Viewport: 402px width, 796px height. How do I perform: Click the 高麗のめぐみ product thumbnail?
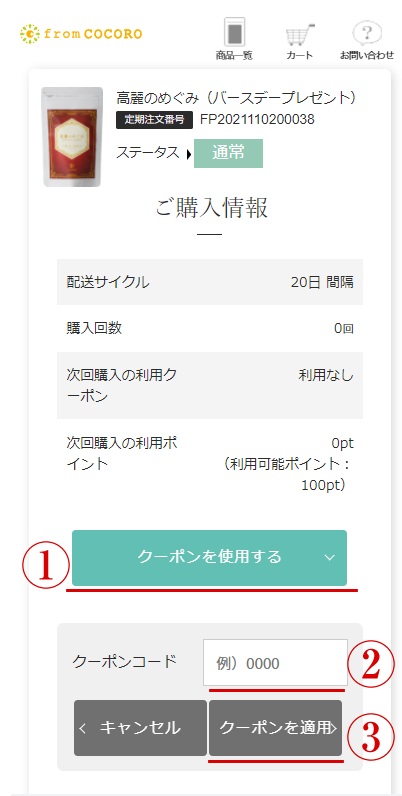pyautogui.click(x=72, y=137)
